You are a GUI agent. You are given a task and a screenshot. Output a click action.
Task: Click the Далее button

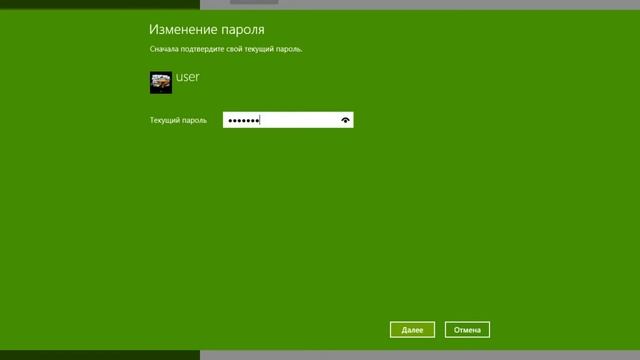coord(412,330)
